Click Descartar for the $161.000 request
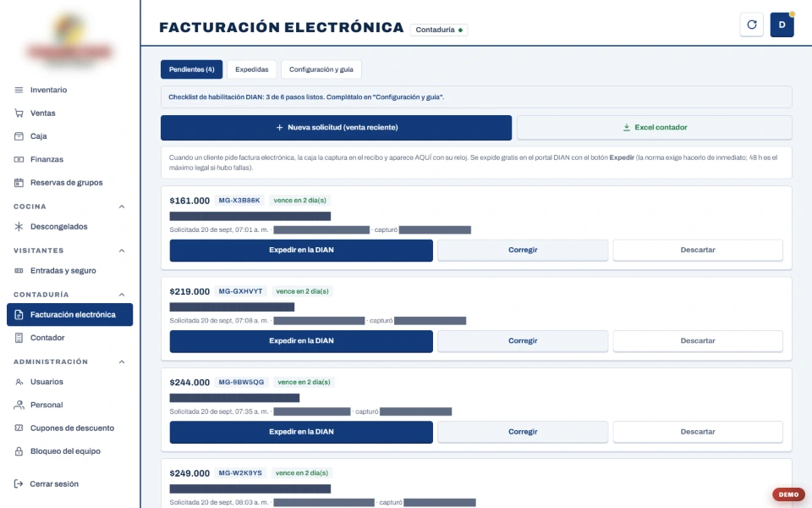 click(698, 250)
